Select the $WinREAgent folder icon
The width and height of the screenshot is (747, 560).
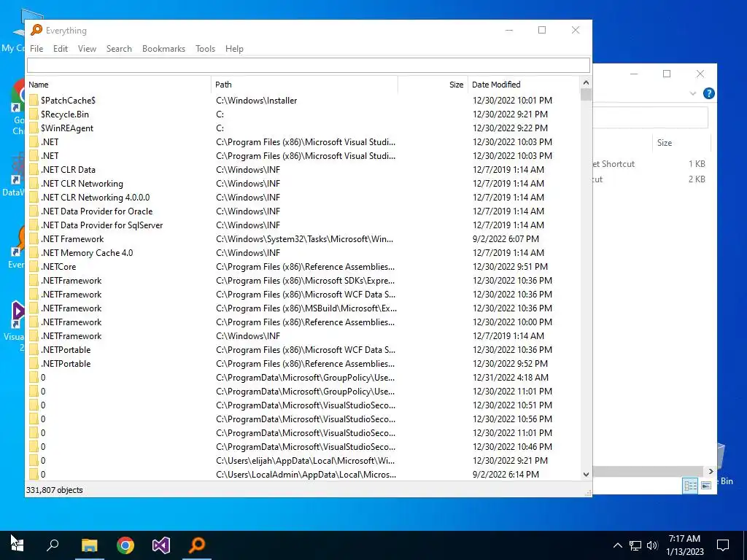click(x=34, y=128)
